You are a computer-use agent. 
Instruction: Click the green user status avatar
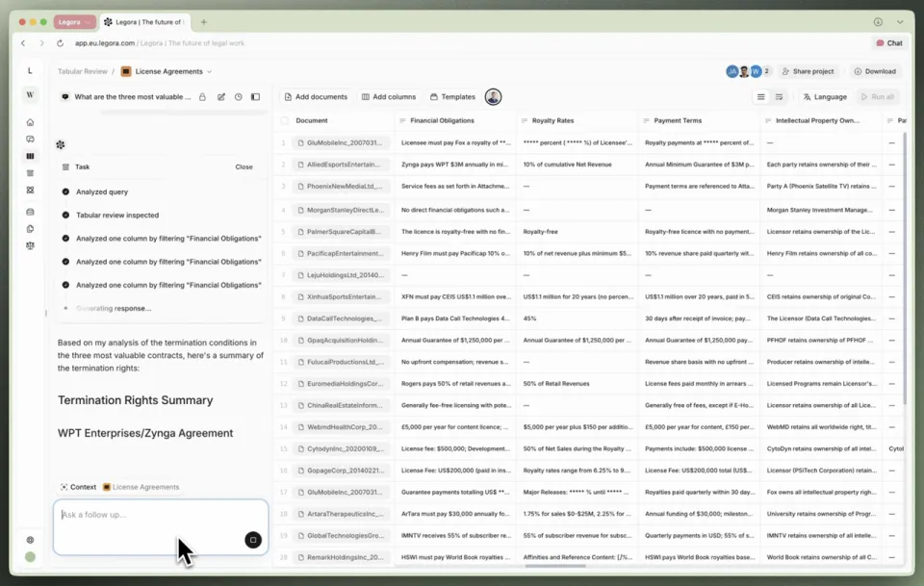30,557
